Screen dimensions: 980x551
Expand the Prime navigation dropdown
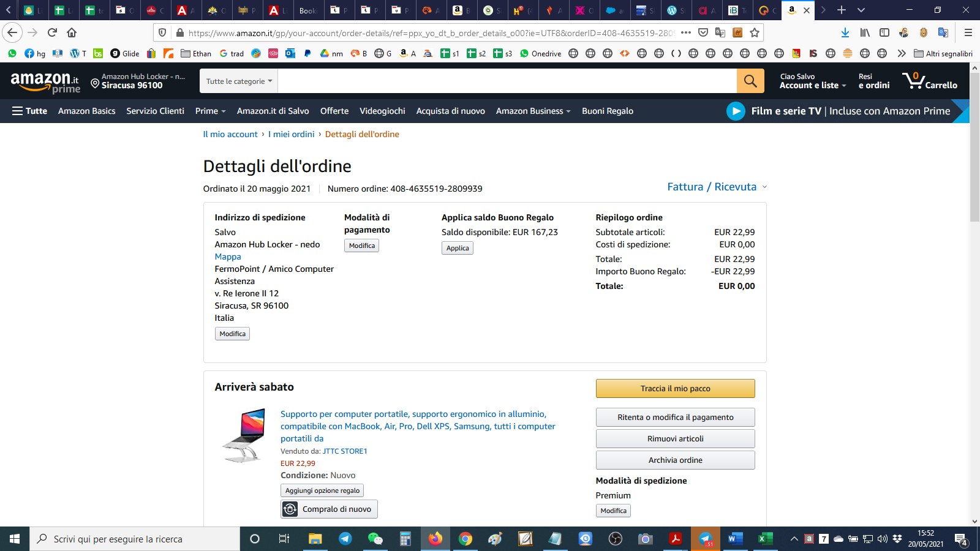(211, 111)
